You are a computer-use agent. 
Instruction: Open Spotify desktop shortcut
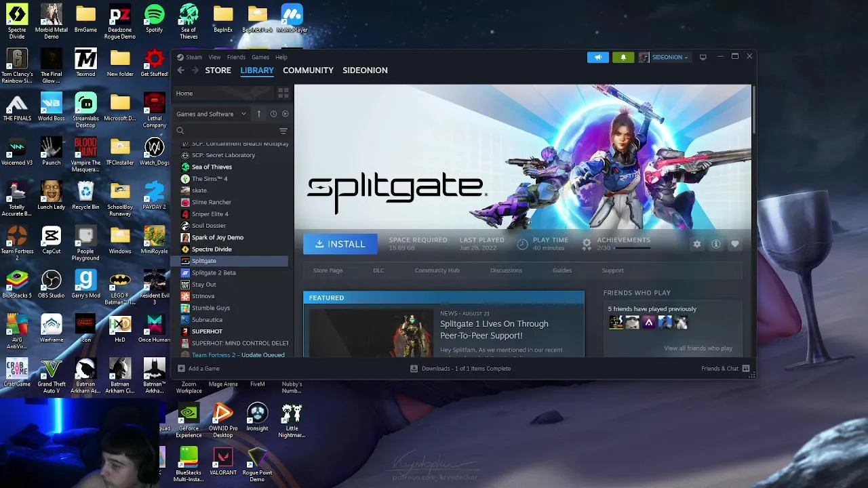pos(154,20)
